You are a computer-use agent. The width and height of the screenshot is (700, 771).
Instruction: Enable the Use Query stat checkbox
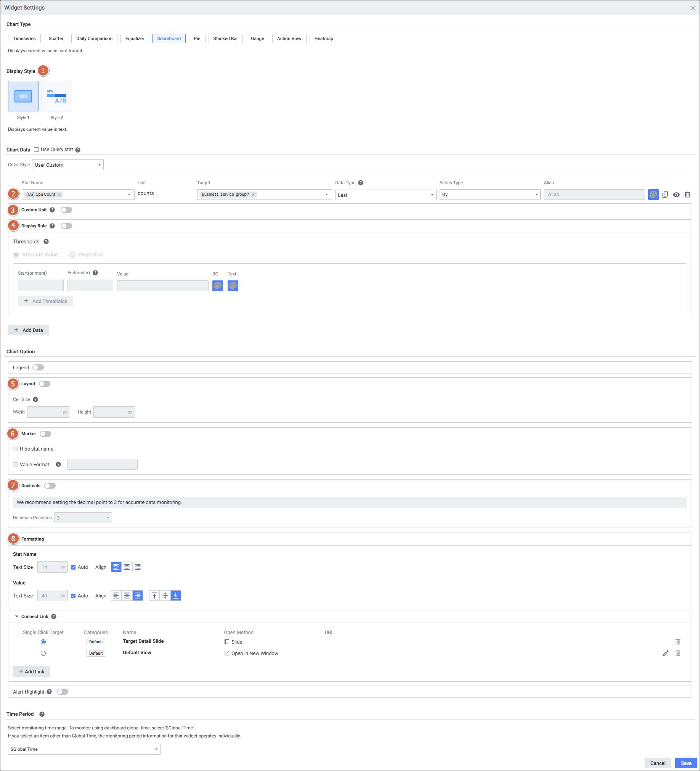click(x=36, y=150)
